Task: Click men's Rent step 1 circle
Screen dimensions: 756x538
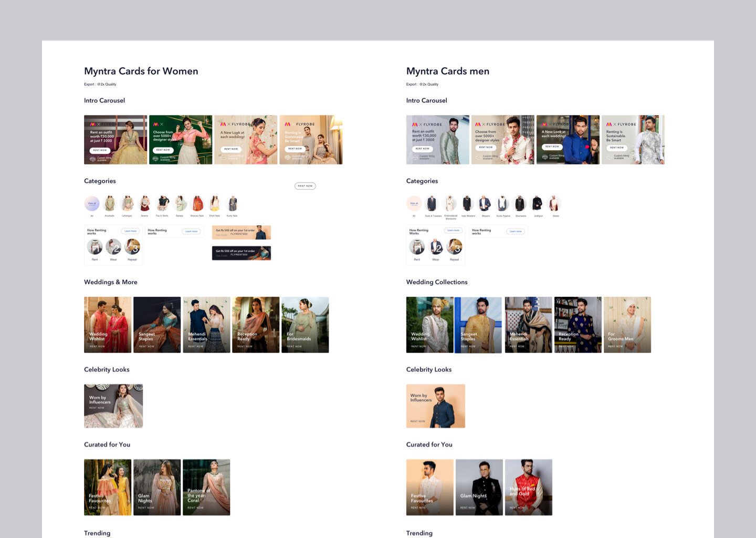Action: click(417, 246)
